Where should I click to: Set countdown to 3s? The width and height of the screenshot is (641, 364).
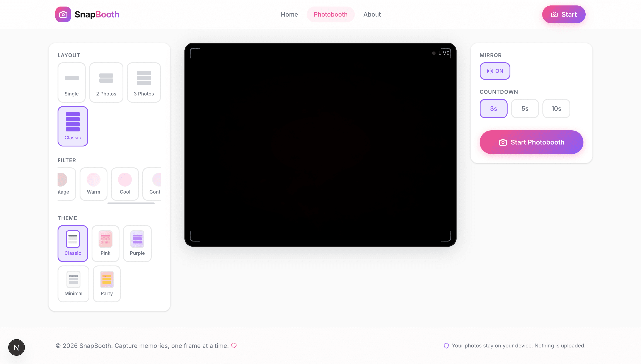pyautogui.click(x=493, y=109)
